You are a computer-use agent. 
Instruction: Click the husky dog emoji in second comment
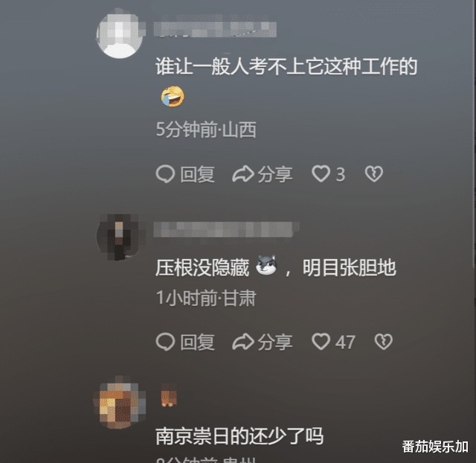click(x=266, y=265)
